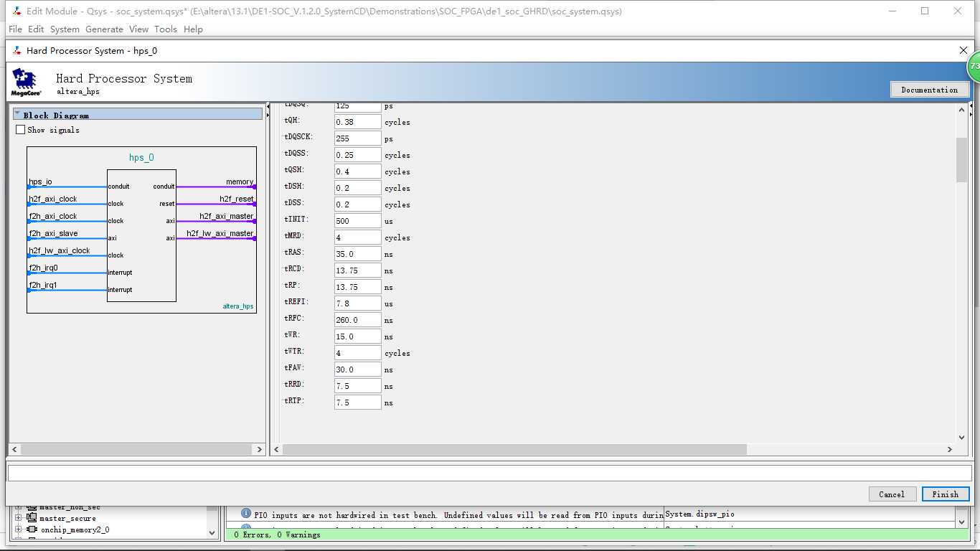Open the Tools menu
This screenshot has width=980, height=551.
point(166,29)
